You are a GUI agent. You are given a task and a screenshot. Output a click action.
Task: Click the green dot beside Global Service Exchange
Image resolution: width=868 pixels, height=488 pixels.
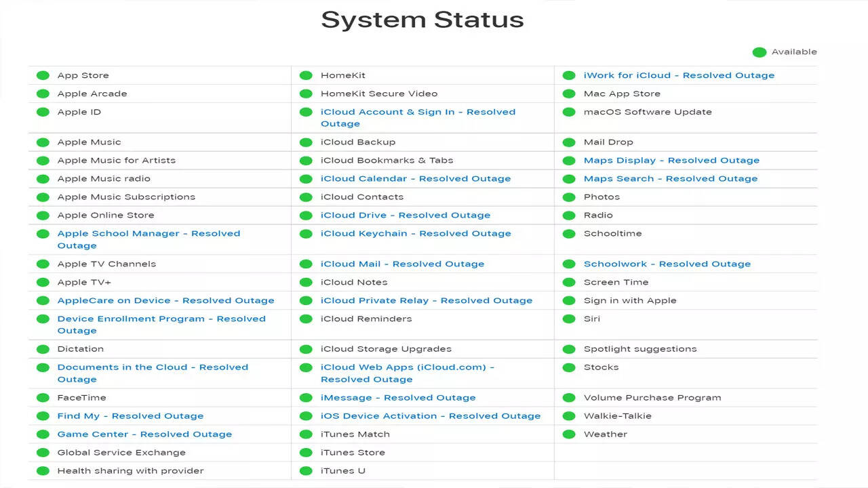[43, 453]
